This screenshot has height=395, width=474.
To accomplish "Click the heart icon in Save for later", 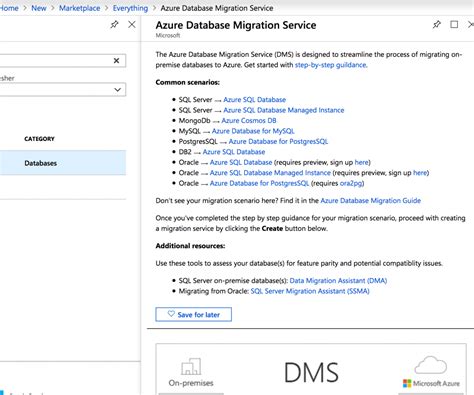I will (x=171, y=314).
